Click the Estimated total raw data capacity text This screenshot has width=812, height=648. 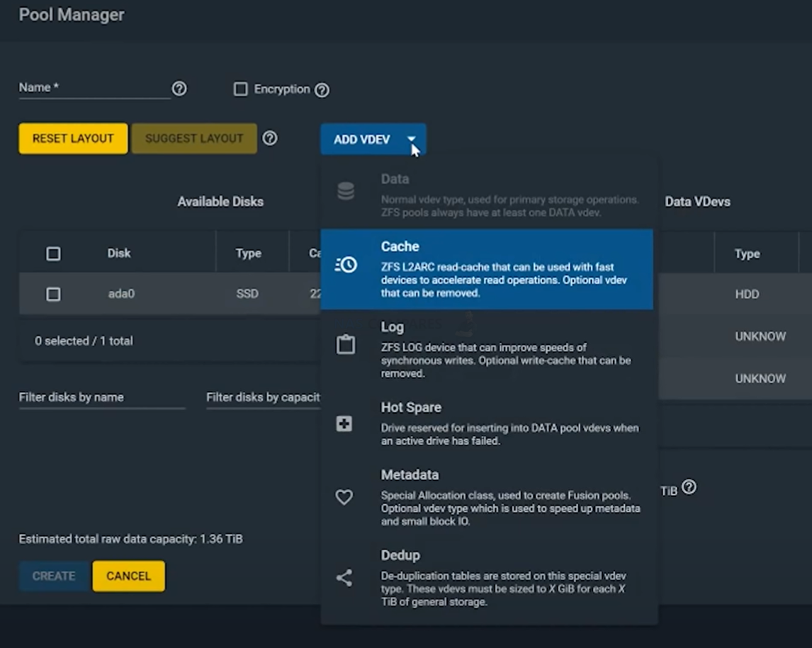pos(130,539)
